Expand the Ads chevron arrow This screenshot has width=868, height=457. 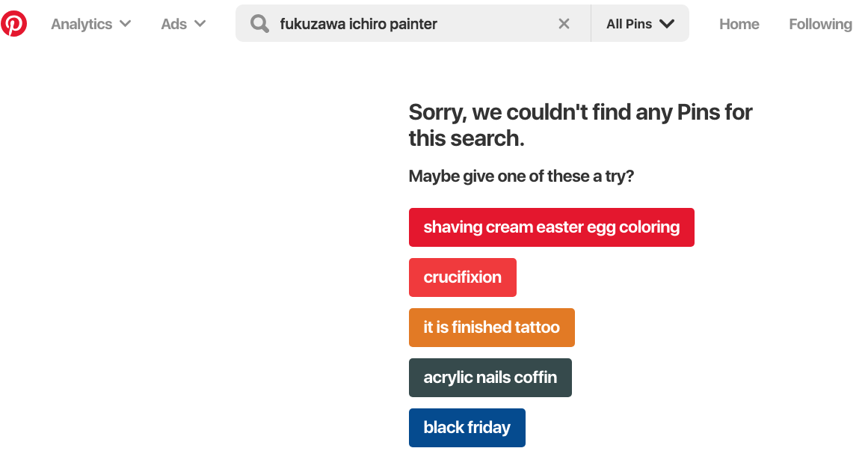pyautogui.click(x=200, y=24)
